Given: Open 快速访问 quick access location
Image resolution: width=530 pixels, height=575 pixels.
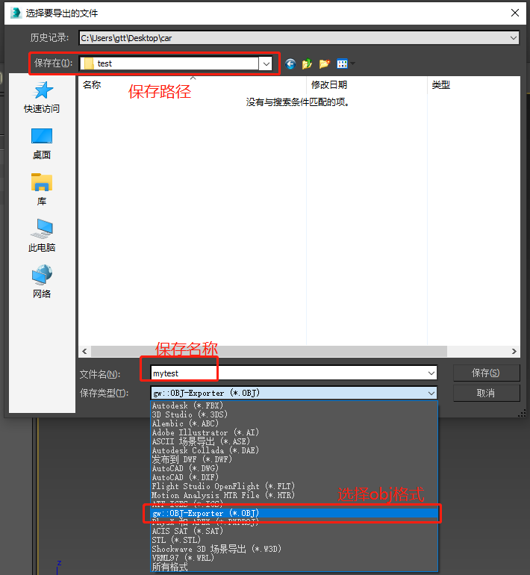Looking at the screenshot, I should click(42, 97).
